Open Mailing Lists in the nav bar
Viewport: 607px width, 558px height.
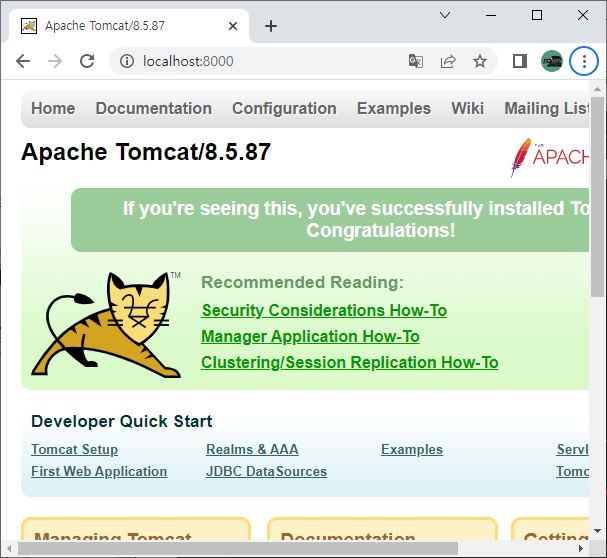pos(547,108)
